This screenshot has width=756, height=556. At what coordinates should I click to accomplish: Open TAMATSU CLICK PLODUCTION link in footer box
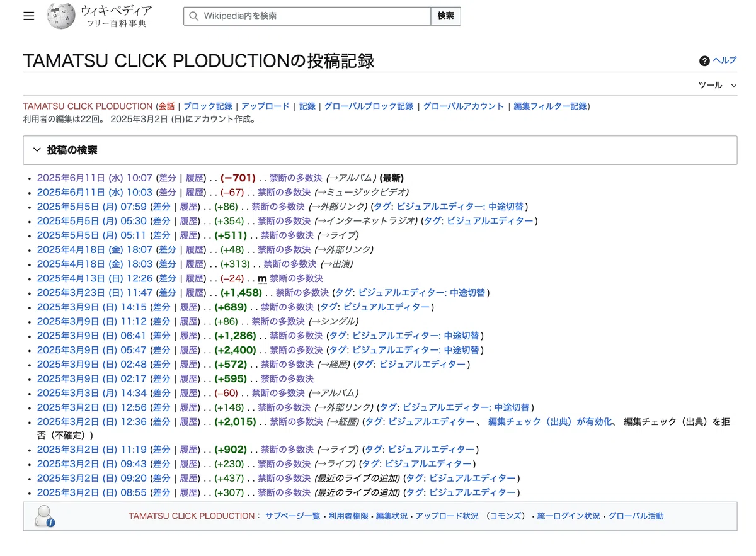coord(192,516)
